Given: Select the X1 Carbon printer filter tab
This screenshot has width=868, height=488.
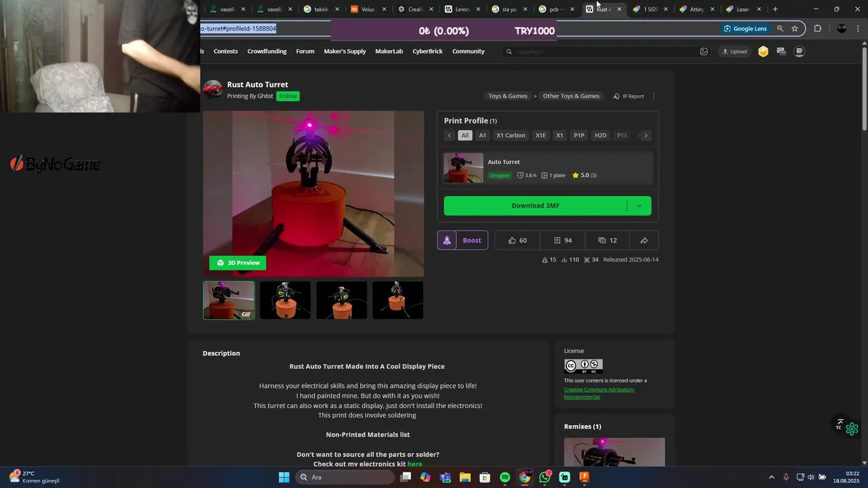Looking at the screenshot, I should pyautogui.click(x=511, y=136).
